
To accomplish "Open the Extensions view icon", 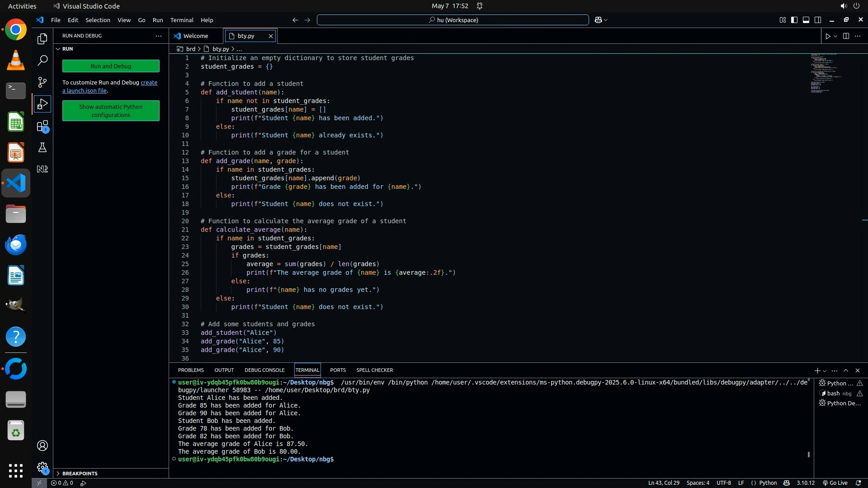I will [42, 126].
